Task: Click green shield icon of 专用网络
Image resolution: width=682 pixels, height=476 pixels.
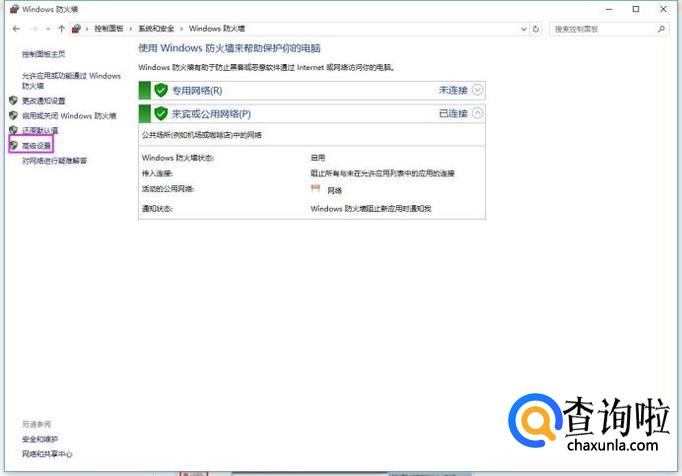Action: [x=161, y=91]
